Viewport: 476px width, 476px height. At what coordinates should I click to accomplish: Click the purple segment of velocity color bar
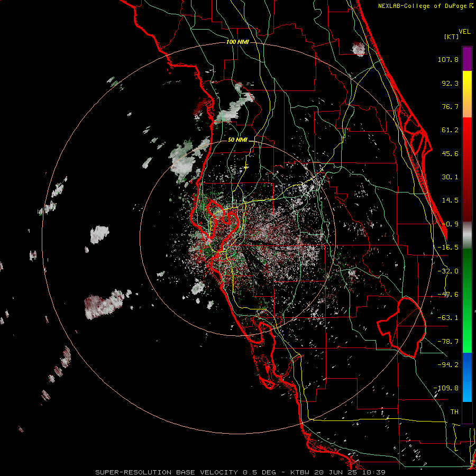point(467,59)
